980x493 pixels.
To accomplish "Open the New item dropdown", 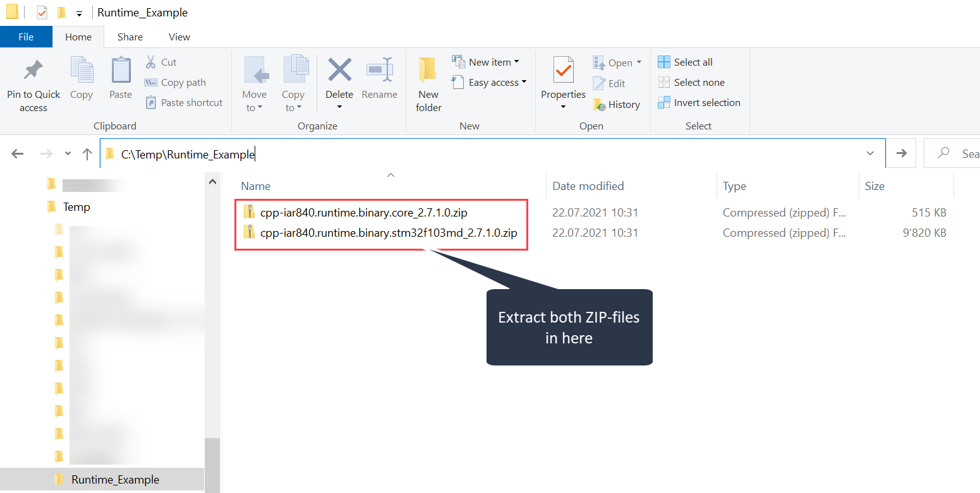I will 486,62.
